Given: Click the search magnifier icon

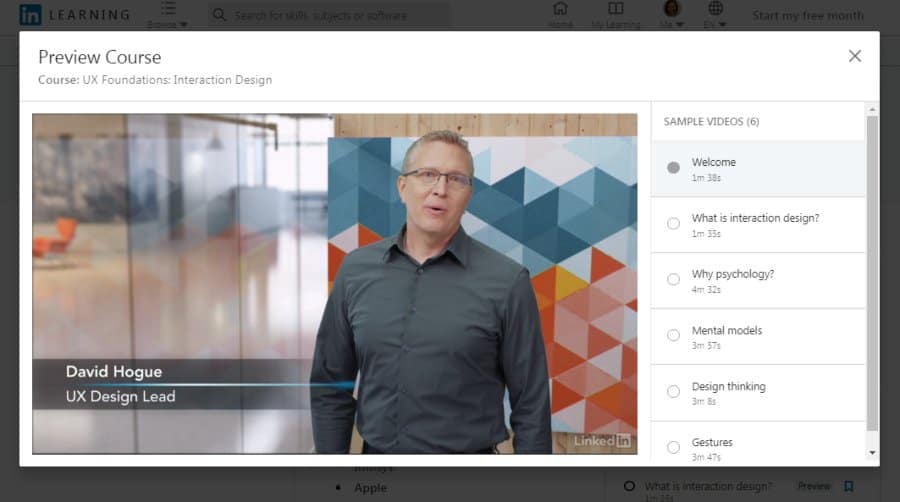Looking at the screenshot, I should (x=219, y=14).
